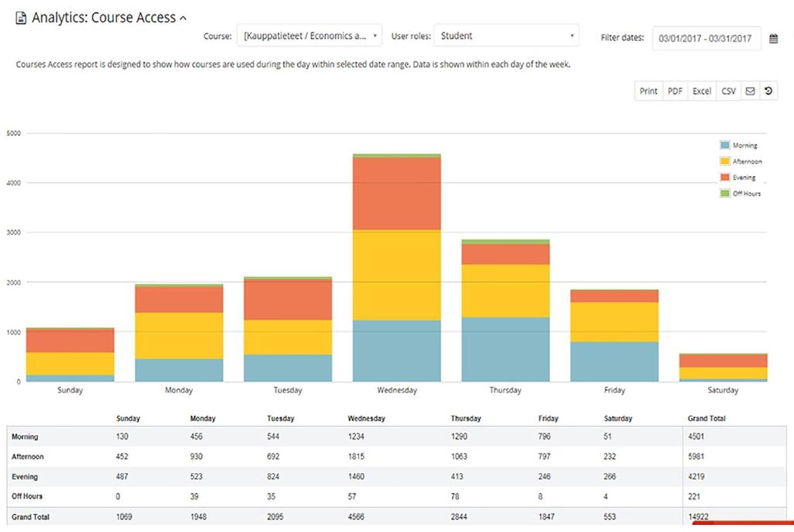Select the Grand Total row label
794x532 pixels.
click(x=30, y=517)
